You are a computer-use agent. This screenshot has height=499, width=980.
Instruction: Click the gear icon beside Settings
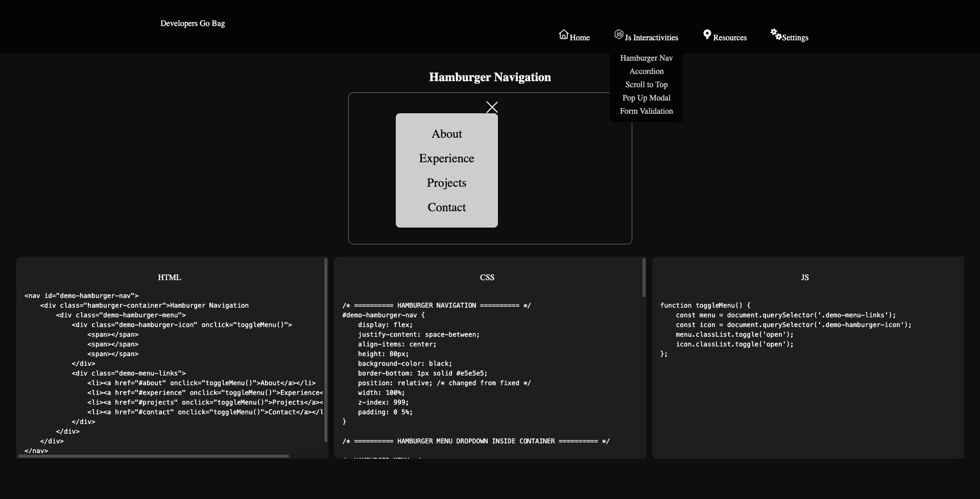coord(776,34)
